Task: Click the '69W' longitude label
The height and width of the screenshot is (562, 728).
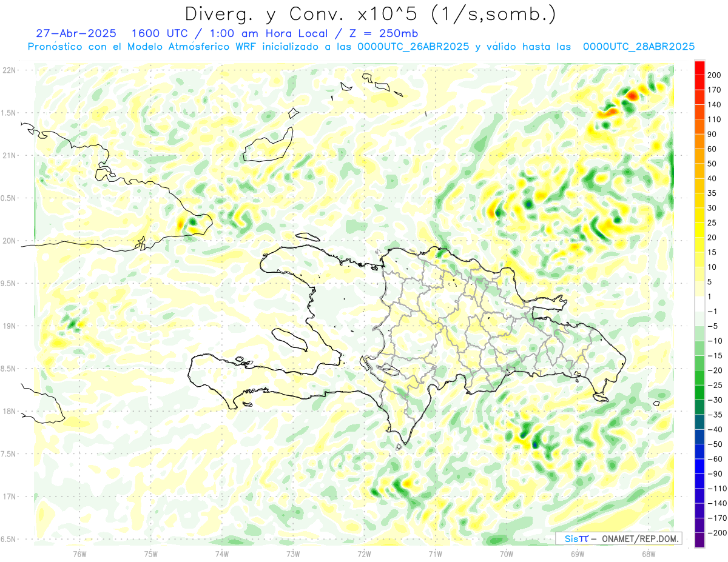Action: coord(578,554)
